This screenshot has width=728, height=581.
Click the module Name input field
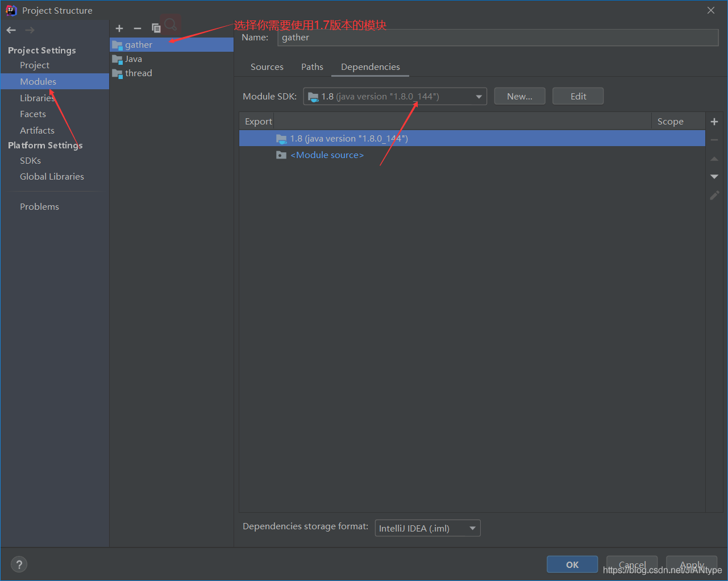point(498,38)
